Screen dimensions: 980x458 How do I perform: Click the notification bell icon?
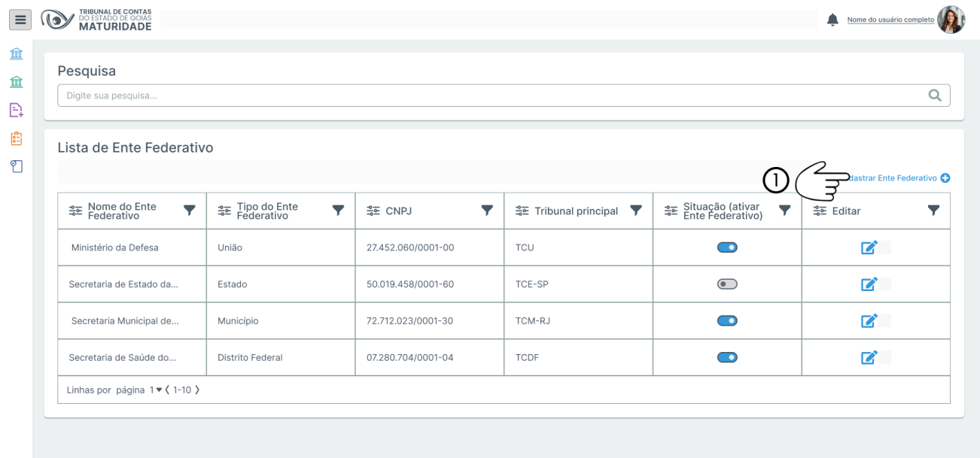click(832, 20)
